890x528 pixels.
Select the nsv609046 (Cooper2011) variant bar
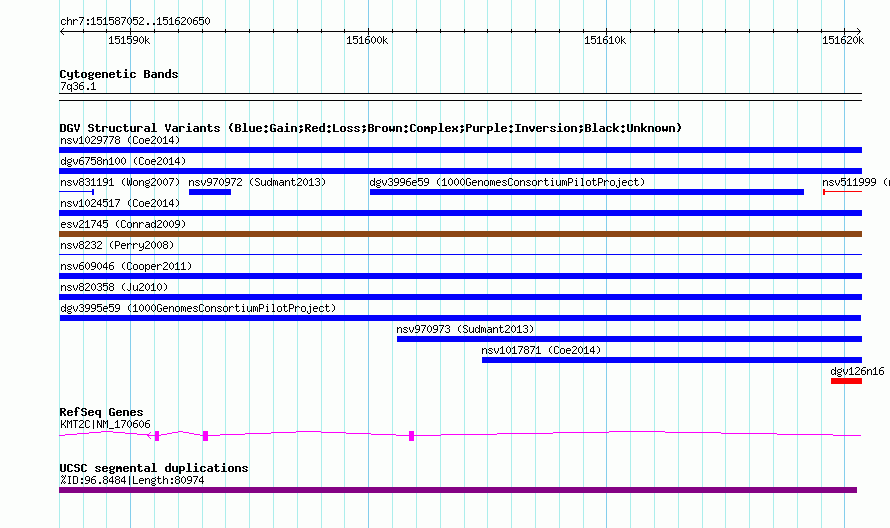click(460, 276)
